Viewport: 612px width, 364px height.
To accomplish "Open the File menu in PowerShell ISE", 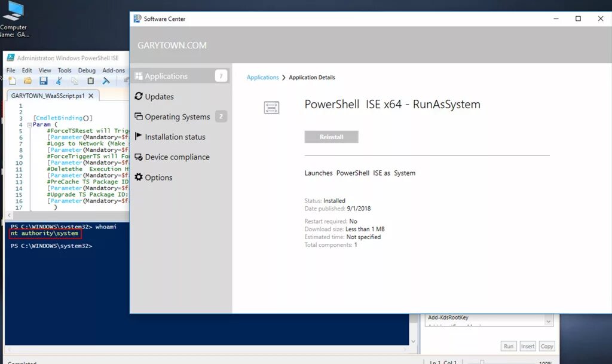I will coord(11,70).
